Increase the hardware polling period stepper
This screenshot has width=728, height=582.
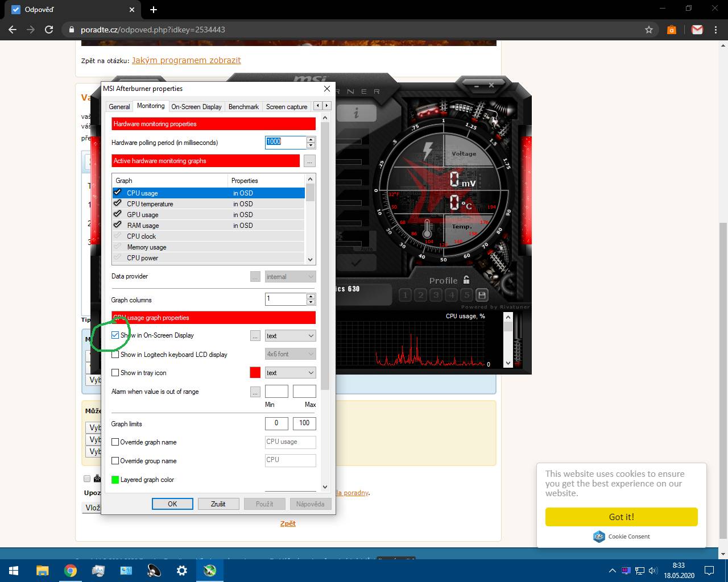pos(311,139)
